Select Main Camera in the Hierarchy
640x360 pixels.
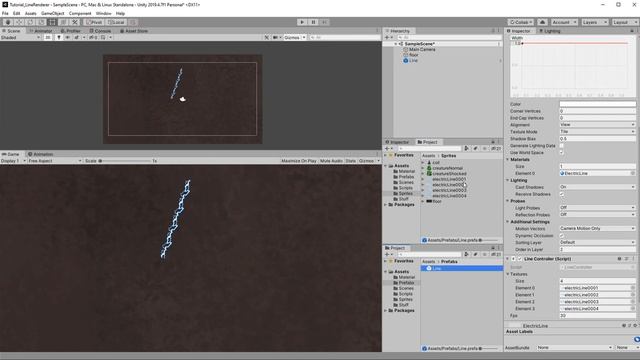pyautogui.click(x=422, y=49)
